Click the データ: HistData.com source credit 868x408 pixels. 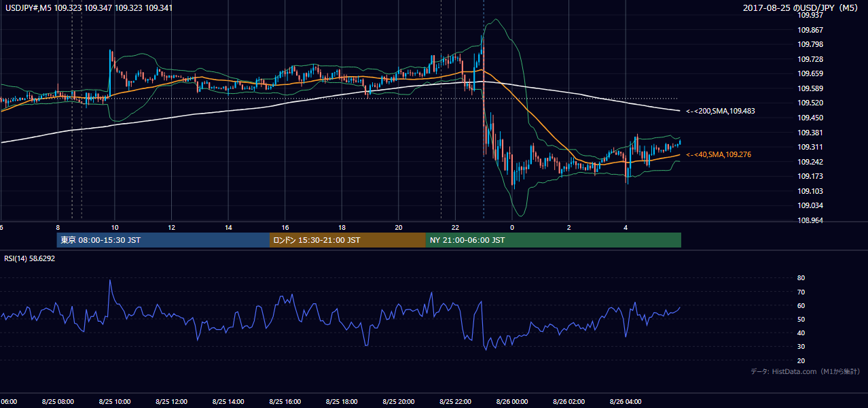pyautogui.click(x=806, y=371)
